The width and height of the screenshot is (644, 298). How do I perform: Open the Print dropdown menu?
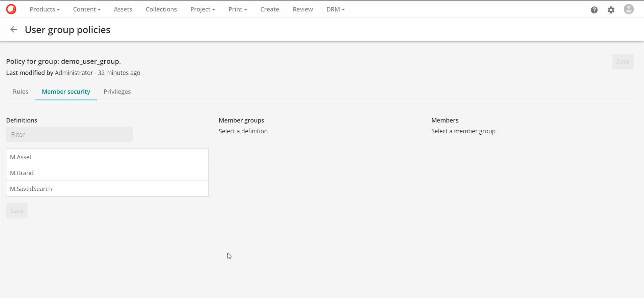[x=238, y=9]
